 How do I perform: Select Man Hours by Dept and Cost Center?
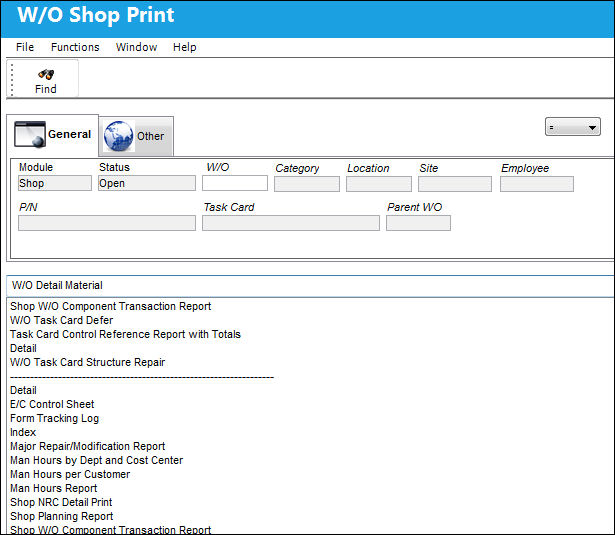pos(96,460)
